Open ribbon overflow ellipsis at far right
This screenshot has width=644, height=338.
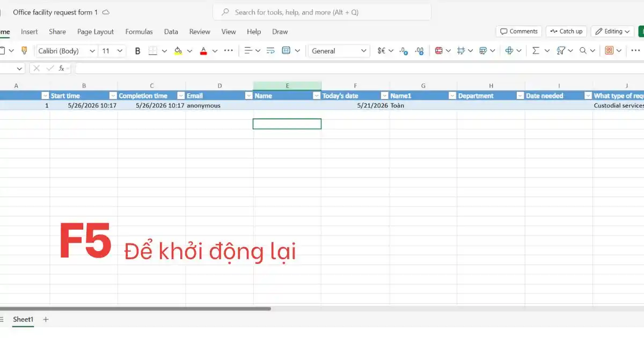635,50
